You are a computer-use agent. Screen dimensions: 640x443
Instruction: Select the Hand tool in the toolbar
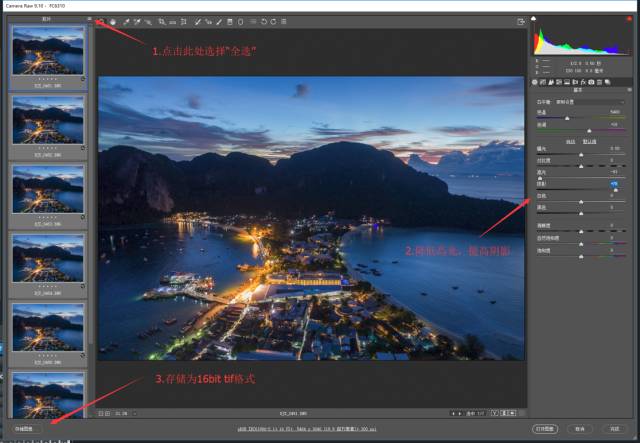point(113,21)
